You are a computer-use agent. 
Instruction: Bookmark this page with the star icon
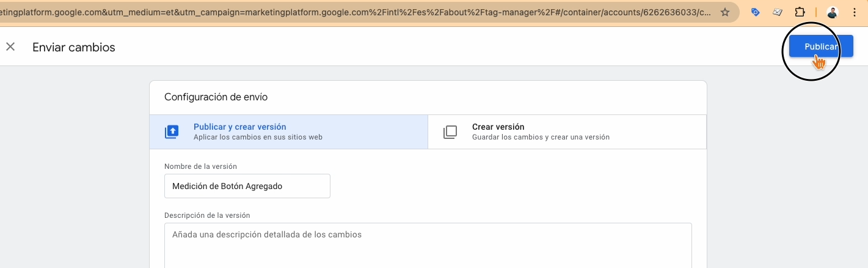click(x=725, y=12)
